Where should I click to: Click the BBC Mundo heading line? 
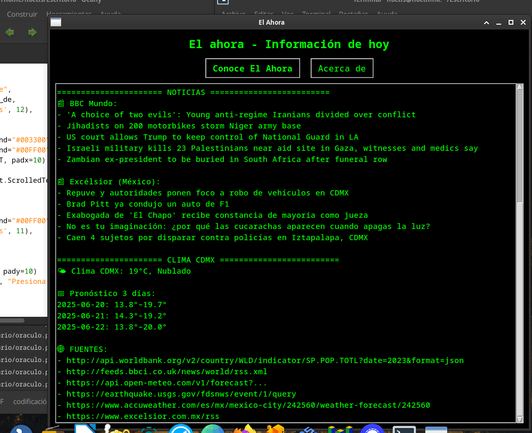[x=87, y=103]
